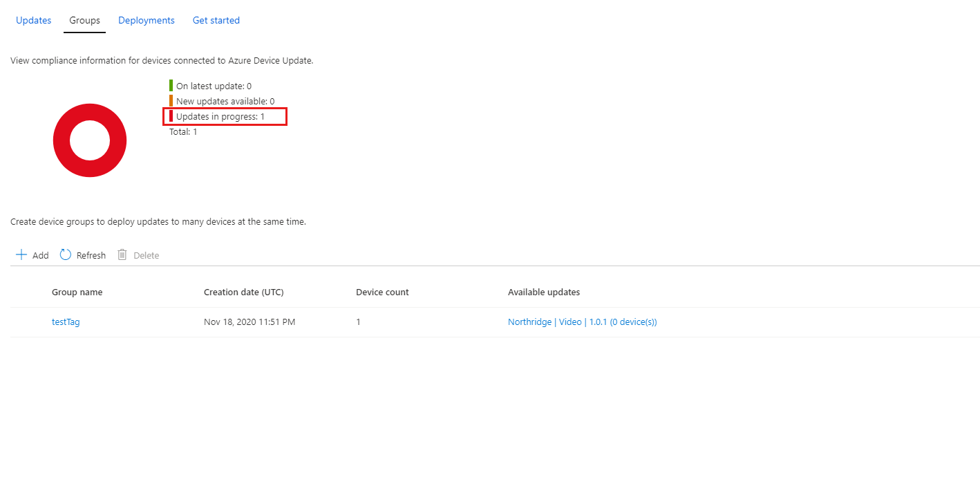Switch to the Updates tab
This screenshot has width=980, height=493.
point(33,20)
